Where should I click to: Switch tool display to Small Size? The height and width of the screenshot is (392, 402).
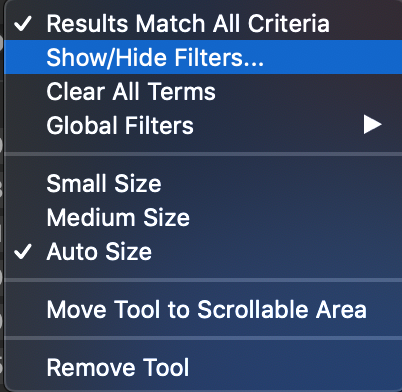[x=203, y=183]
